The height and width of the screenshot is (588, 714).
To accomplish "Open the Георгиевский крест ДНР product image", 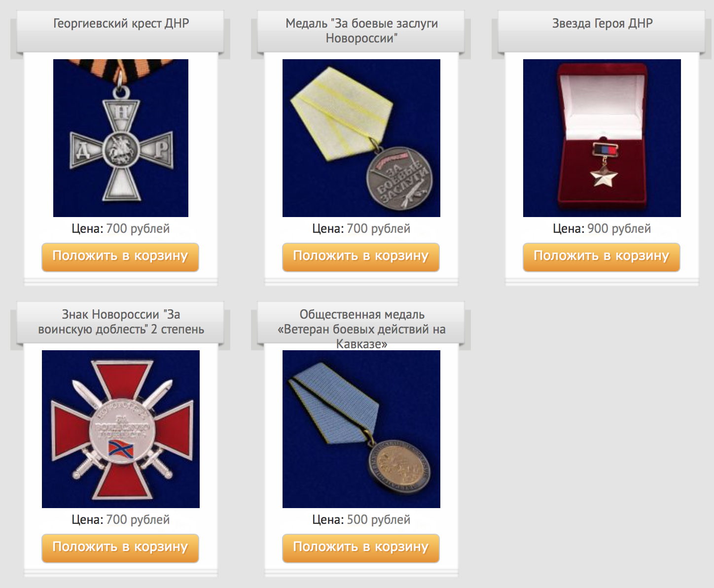I will pyautogui.click(x=121, y=138).
